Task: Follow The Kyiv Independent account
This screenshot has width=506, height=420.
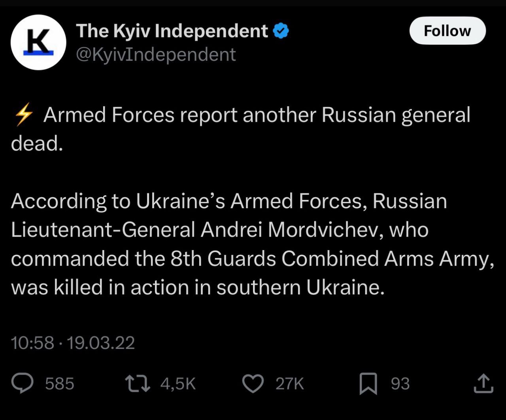Action: tap(447, 31)
